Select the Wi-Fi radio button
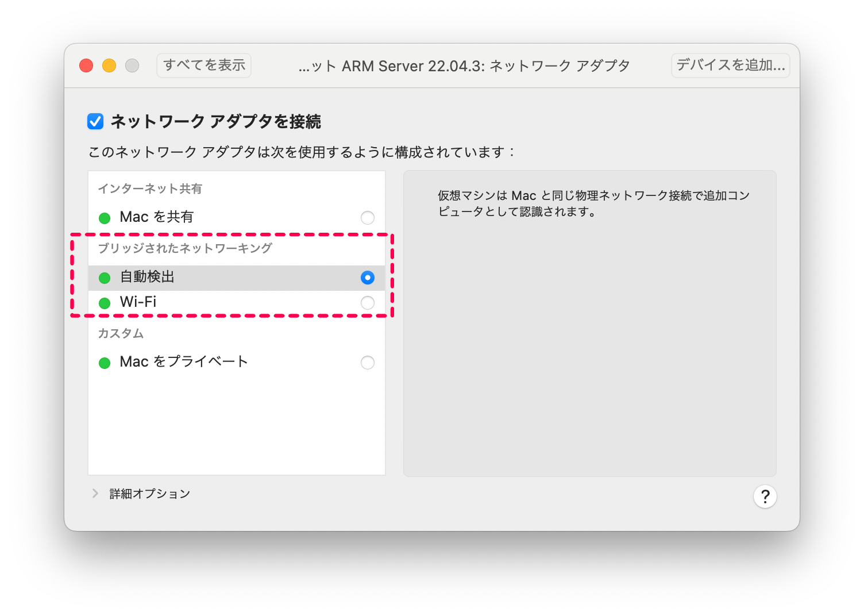Image resolution: width=864 pixels, height=616 pixels. coord(368,303)
